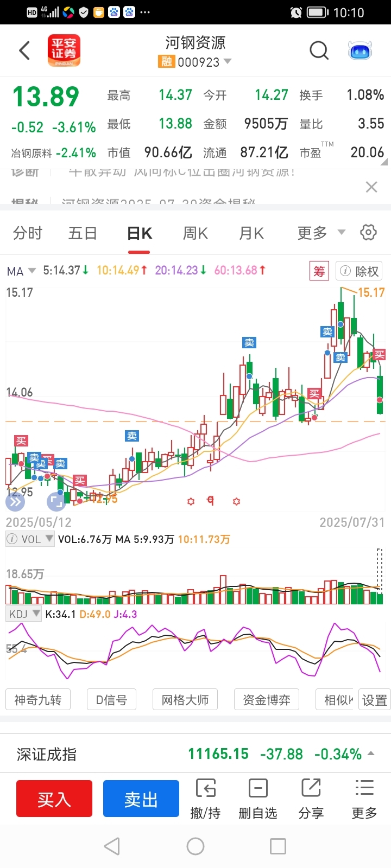Open 资金博弈 indicator
Image resolution: width=391 pixels, height=868 pixels.
(x=267, y=700)
